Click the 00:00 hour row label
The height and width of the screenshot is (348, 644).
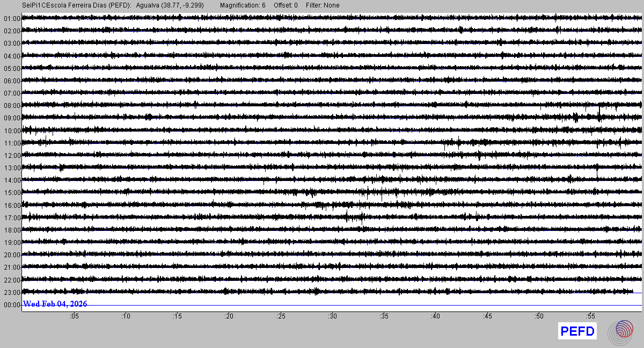11,305
